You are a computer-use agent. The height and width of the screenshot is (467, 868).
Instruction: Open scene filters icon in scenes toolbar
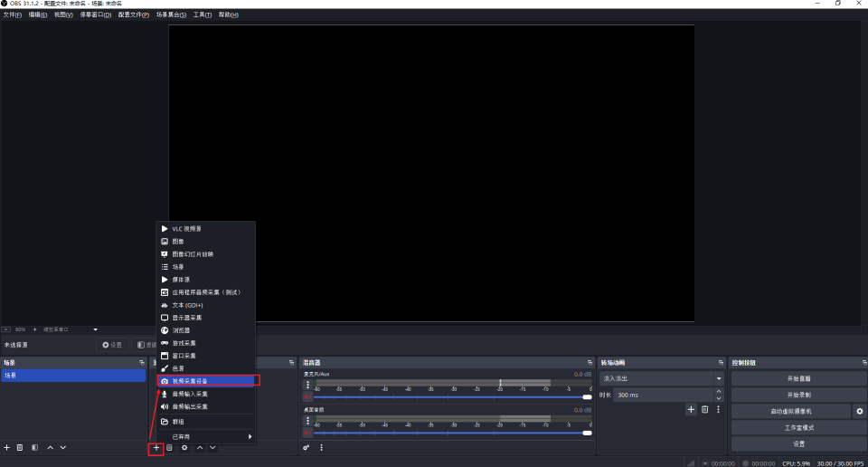pyautogui.click(x=35, y=448)
